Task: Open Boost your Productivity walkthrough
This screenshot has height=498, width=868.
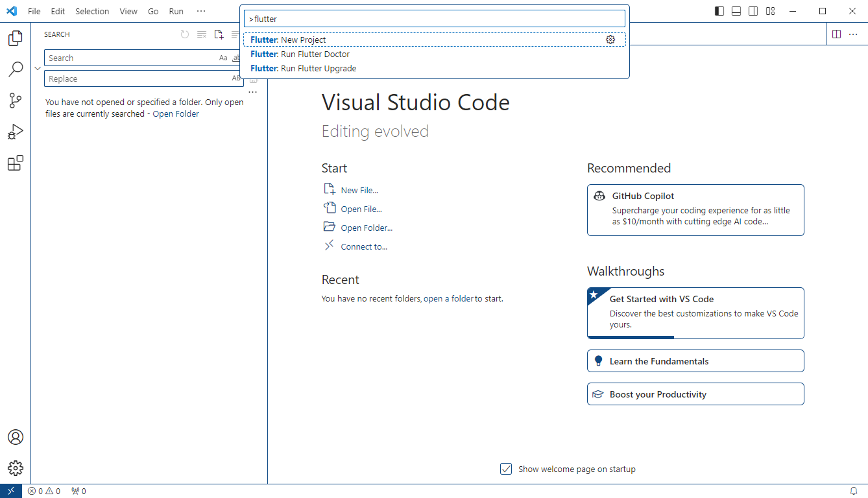Action: (x=695, y=394)
